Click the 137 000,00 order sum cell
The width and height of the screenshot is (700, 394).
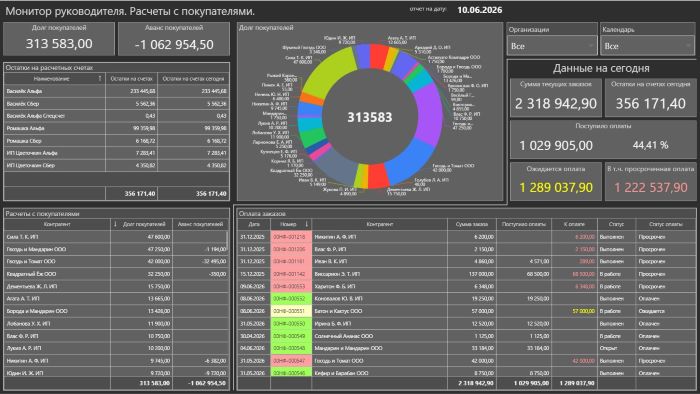[472, 274]
